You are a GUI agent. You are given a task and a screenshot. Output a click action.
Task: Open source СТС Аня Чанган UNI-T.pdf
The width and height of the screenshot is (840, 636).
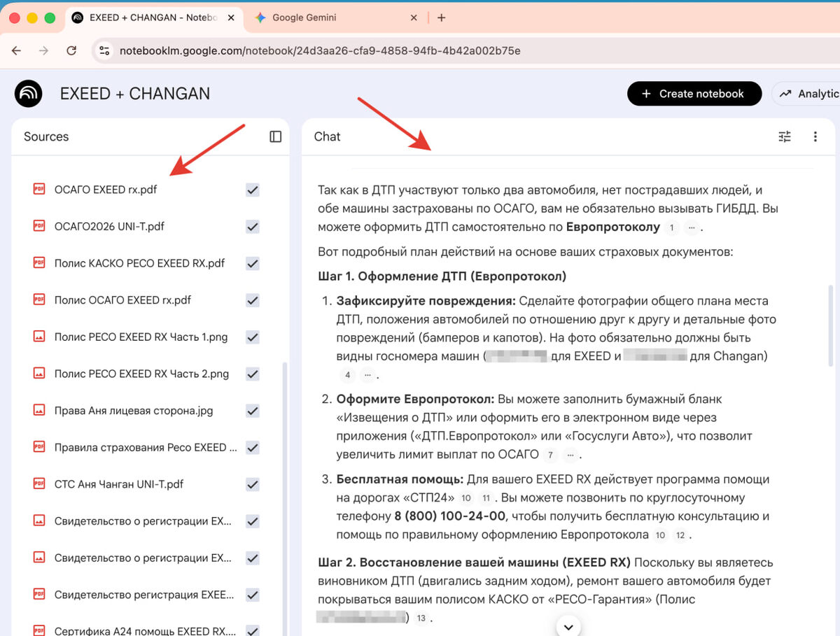[119, 484]
